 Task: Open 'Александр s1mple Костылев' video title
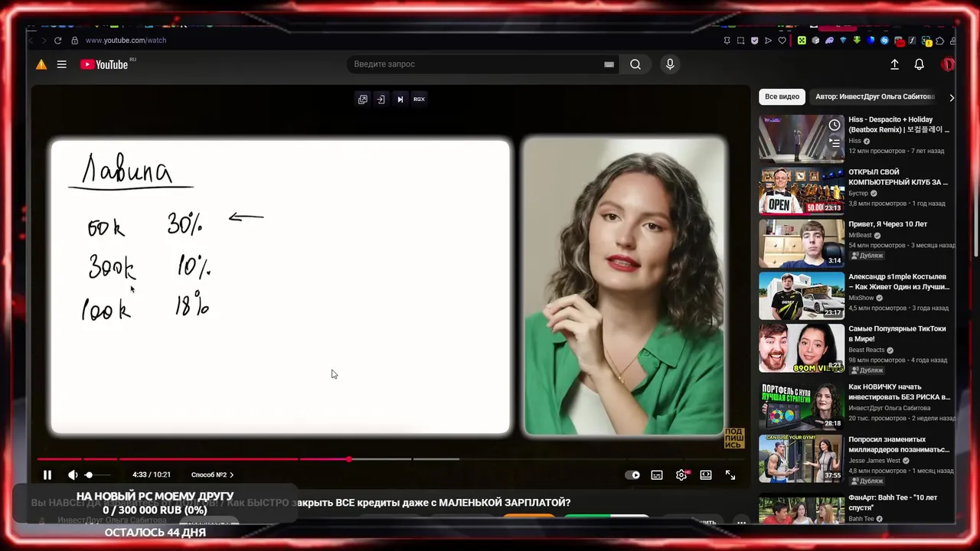899,282
